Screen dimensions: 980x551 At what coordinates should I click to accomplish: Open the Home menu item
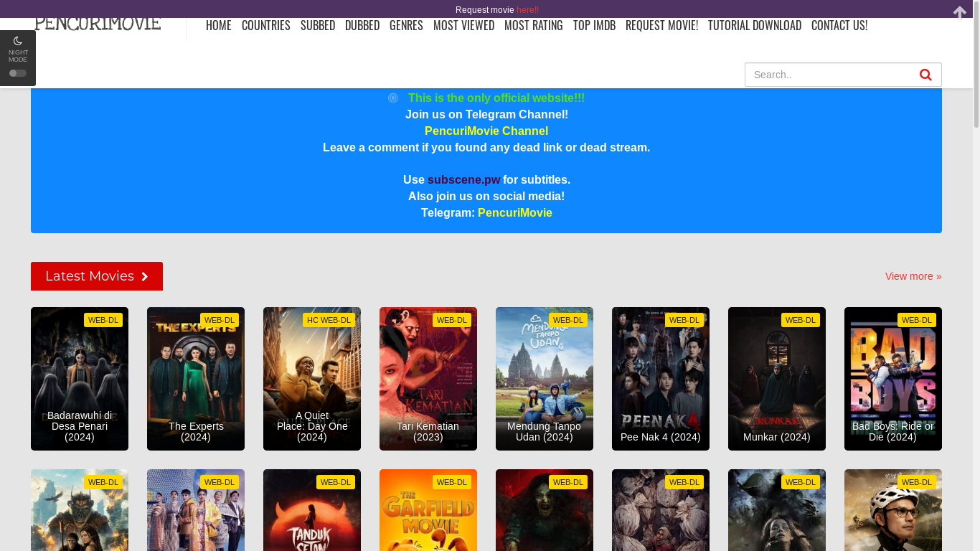(219, 25)
